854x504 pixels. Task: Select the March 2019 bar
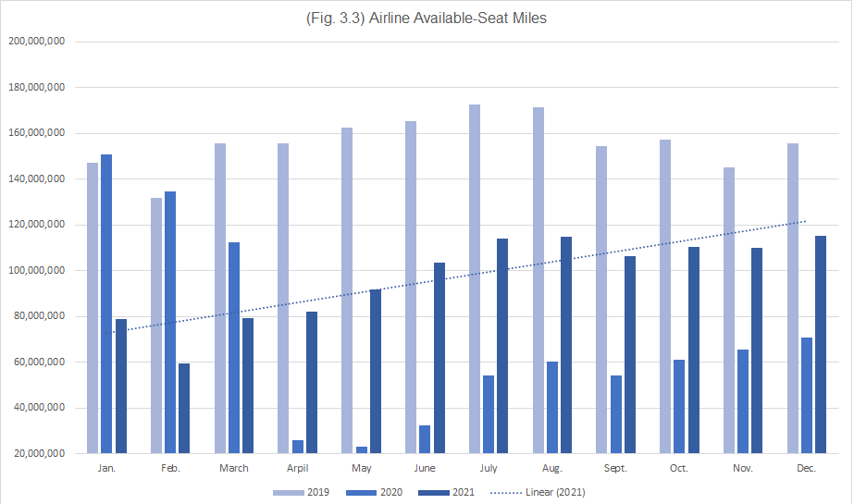[x=220, y=299]
